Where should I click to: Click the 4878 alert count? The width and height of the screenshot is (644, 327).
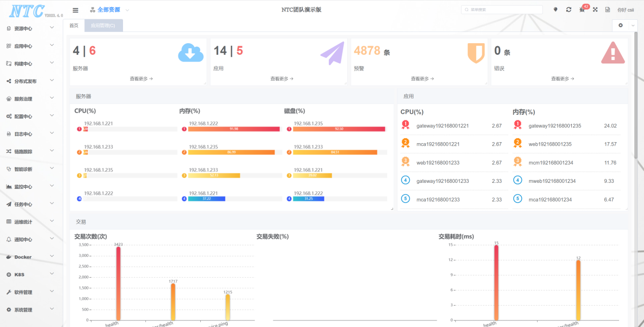pos(367,51)
